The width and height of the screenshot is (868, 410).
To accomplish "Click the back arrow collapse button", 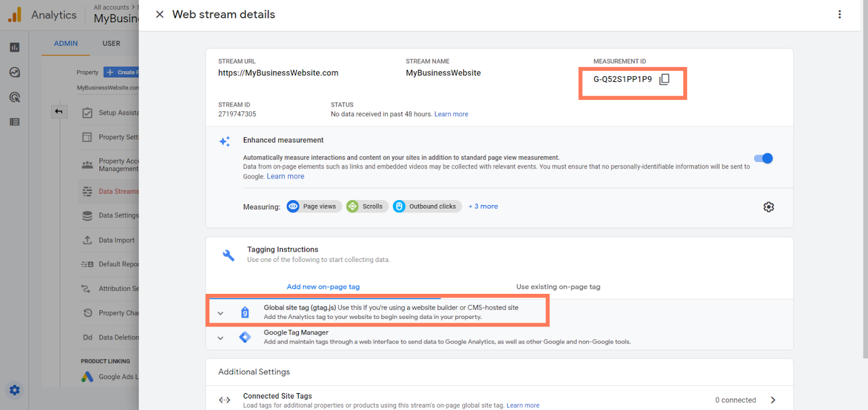I will tap(59, 112).
